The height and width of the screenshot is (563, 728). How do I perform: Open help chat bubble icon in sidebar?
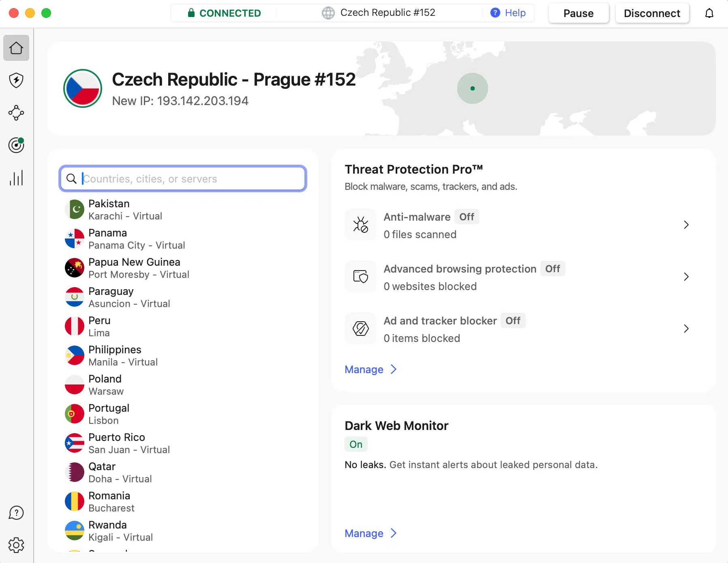click(x=16, y=513)
